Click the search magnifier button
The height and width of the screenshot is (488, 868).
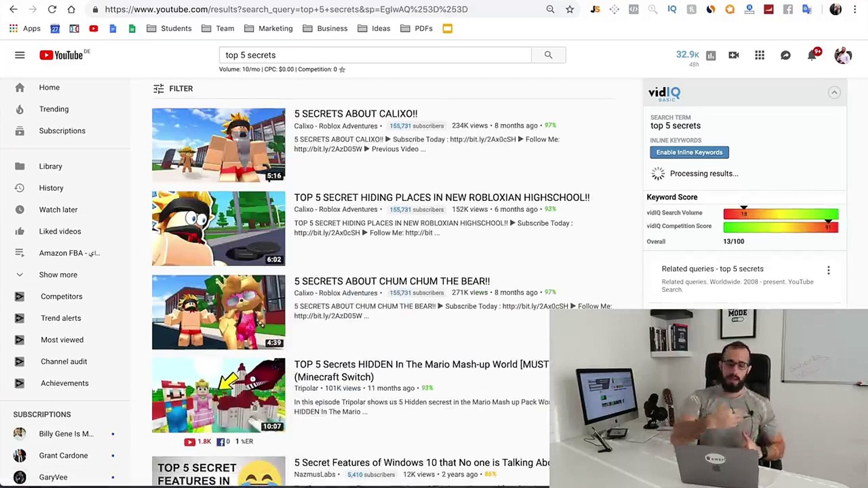[548, 55]
